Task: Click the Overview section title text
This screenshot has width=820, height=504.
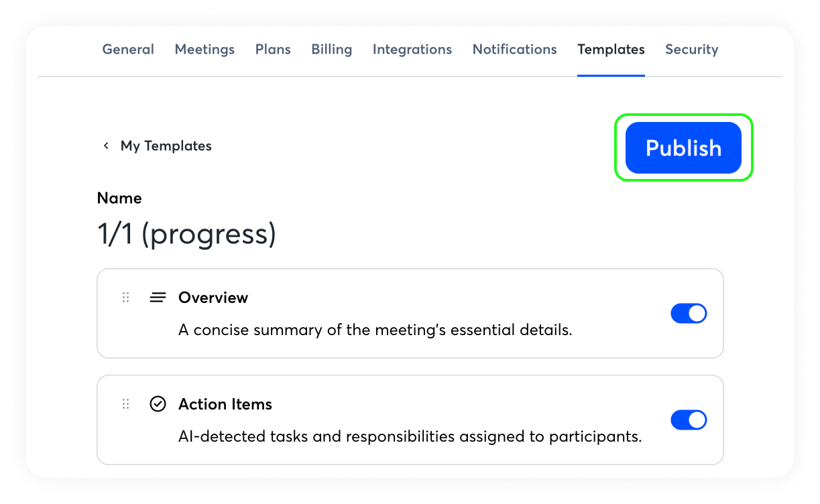Action: (x=213, y=298)
